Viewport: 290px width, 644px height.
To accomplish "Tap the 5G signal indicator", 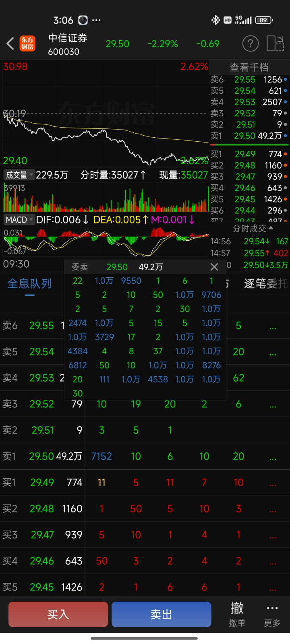I will [243, 20].
